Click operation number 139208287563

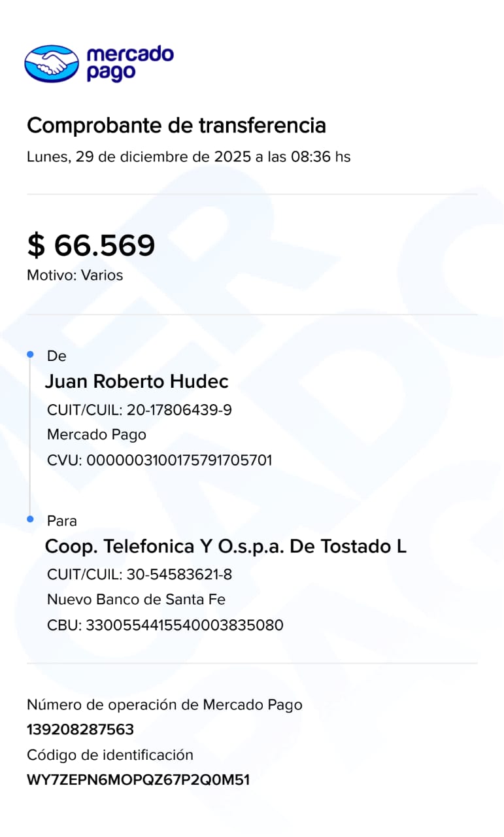pyautogui.click(x=80, y=729)
